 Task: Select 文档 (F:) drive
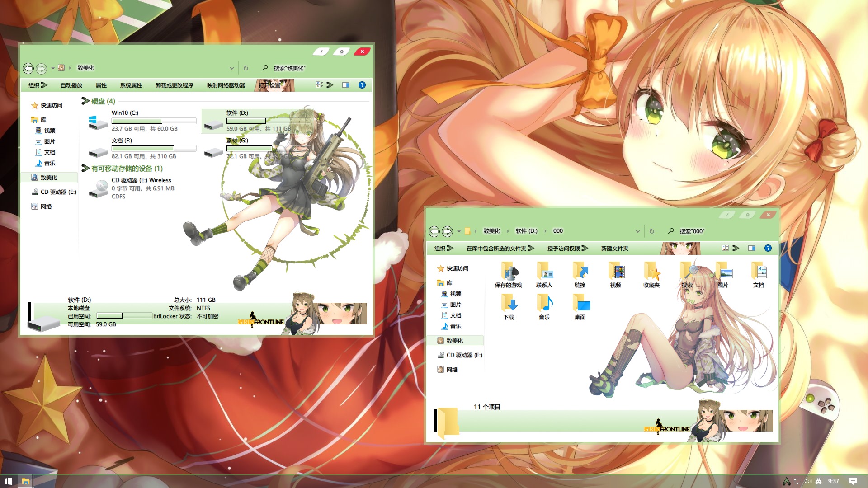[x=143, y=148]
